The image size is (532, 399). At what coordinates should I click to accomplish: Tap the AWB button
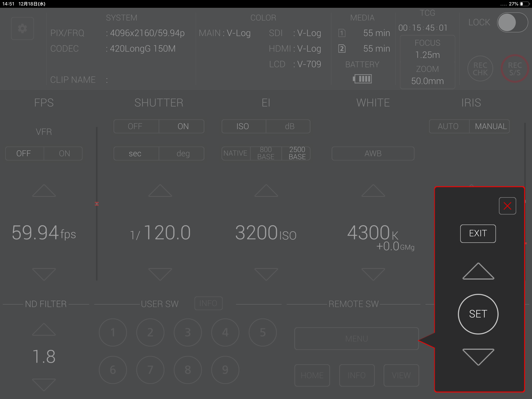pyautogui.click(x=373, y=154)
